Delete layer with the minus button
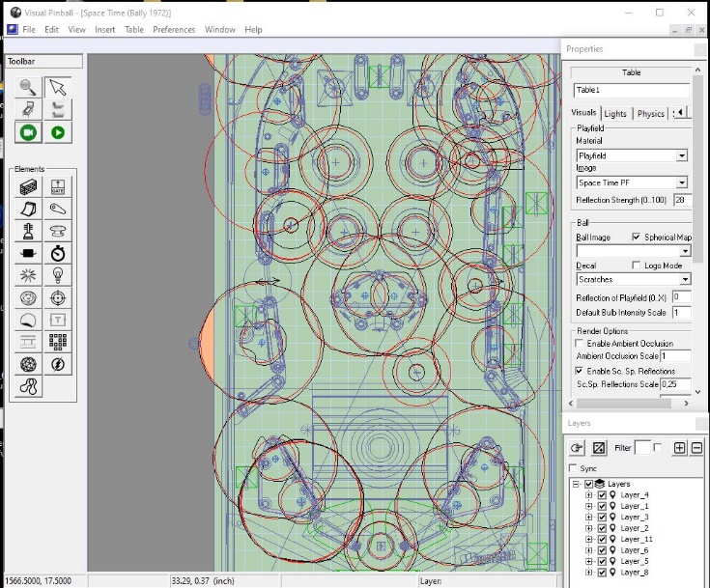 pos(696,448)
